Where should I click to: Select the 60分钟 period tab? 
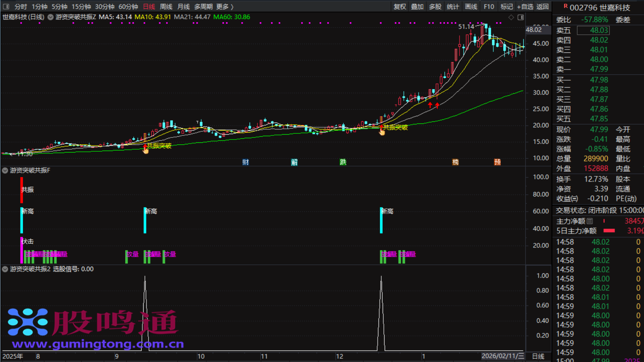coord(128,7)
